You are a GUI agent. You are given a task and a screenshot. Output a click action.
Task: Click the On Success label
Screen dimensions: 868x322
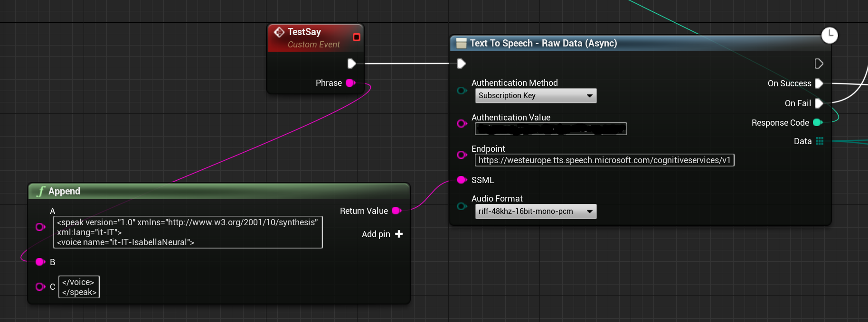pos(789,83)
